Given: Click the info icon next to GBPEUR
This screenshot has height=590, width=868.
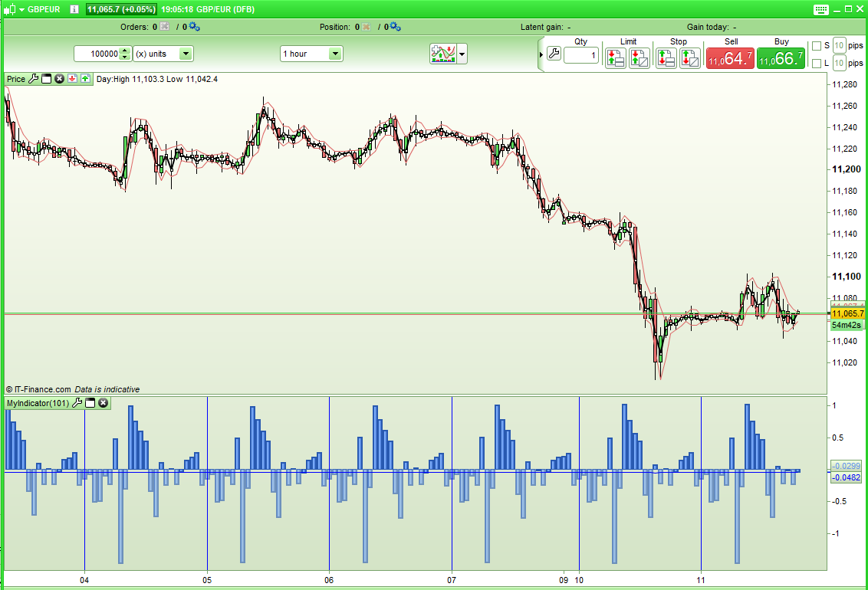Looking at the screenshot, I should (73, 9).
